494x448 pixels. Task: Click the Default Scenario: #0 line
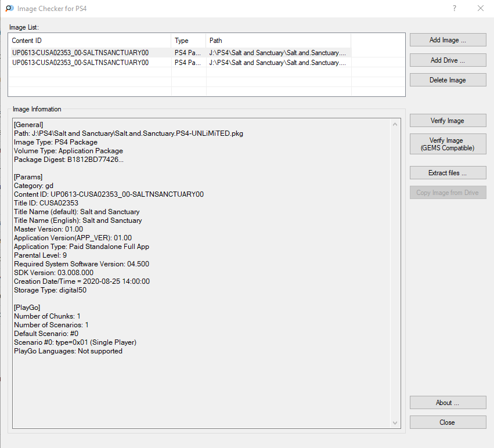(46, 333)
